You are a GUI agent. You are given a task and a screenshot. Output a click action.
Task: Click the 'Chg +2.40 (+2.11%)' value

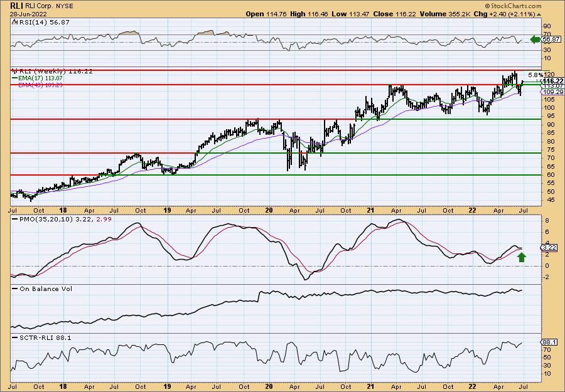coord(504,14)
